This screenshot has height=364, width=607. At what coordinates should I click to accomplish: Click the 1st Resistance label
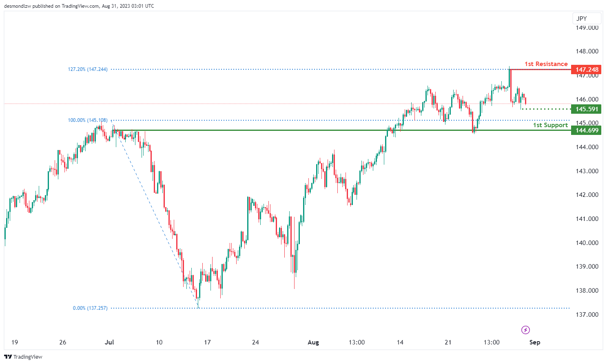[x=546, y=64]
